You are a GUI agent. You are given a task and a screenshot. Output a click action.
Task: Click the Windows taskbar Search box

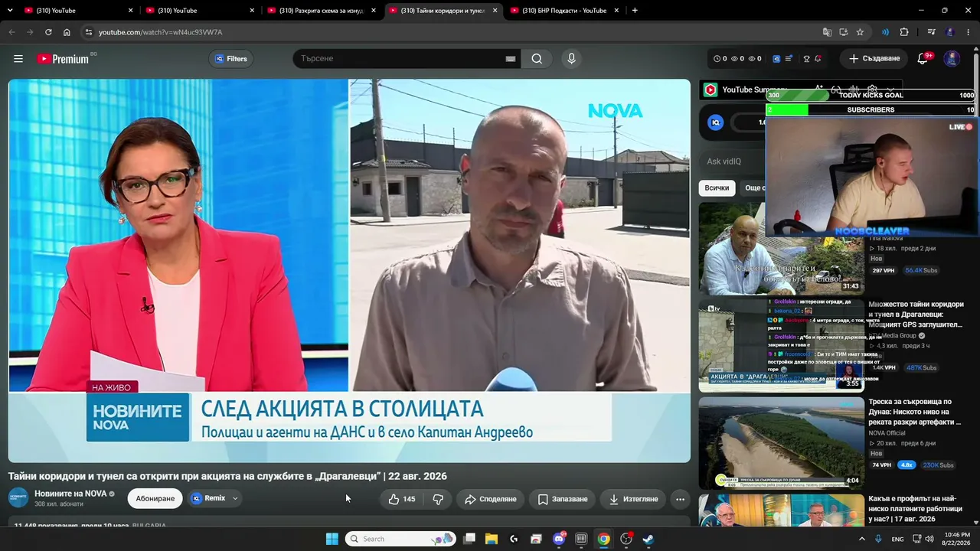click(400, 539)
